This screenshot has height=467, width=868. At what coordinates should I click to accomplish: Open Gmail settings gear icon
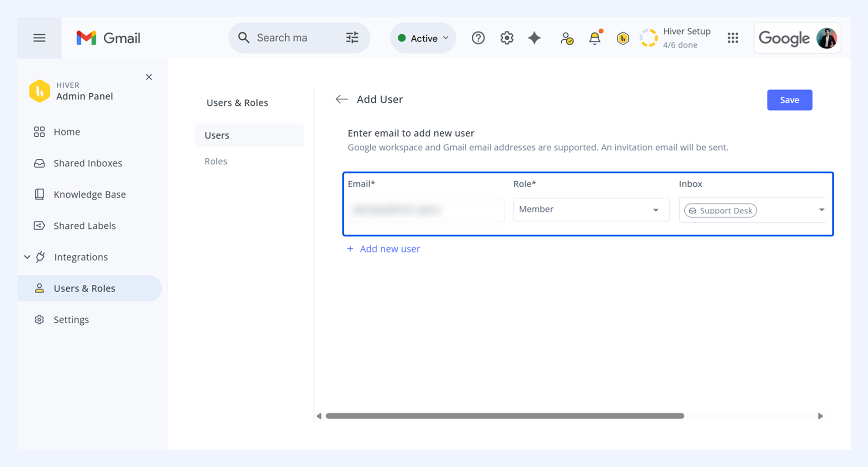point(506,38)
